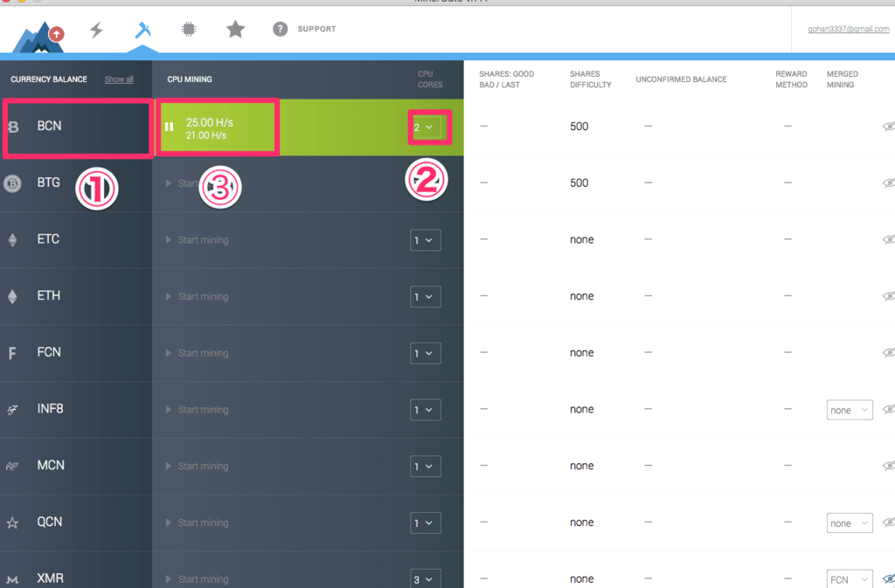Click the MCN currency icon
This screenshot has height=588, width=895.
click(12, 466)
